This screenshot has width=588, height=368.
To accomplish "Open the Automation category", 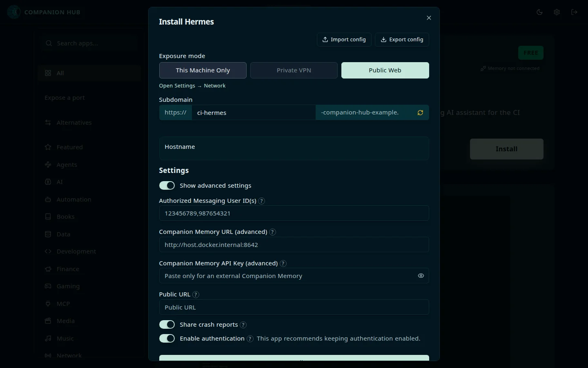I will point(89,200).
